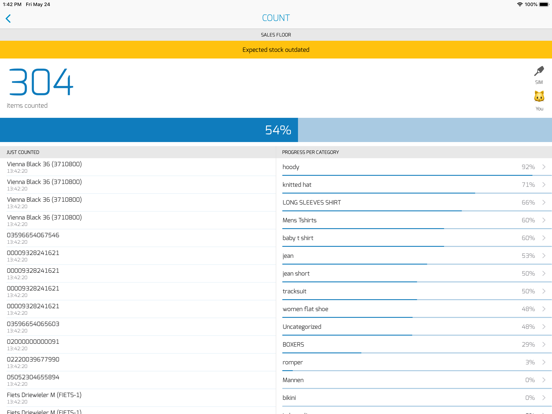Screen dimensions: 552x414
Task: Select the 02220039677990 counted item
Action: 138,362
